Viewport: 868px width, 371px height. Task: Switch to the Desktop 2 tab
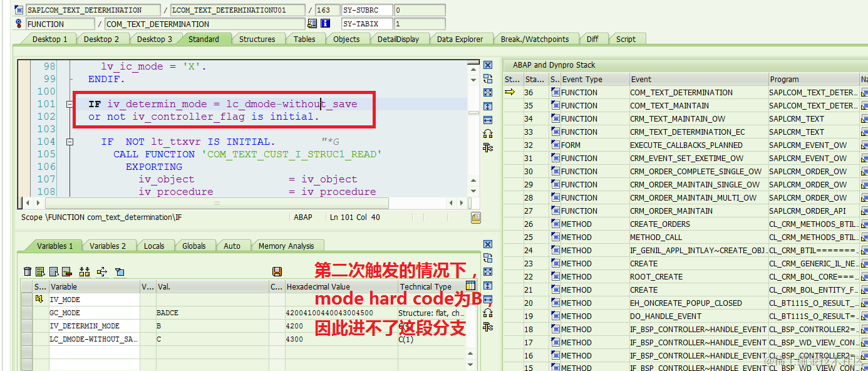pos(101,39)
